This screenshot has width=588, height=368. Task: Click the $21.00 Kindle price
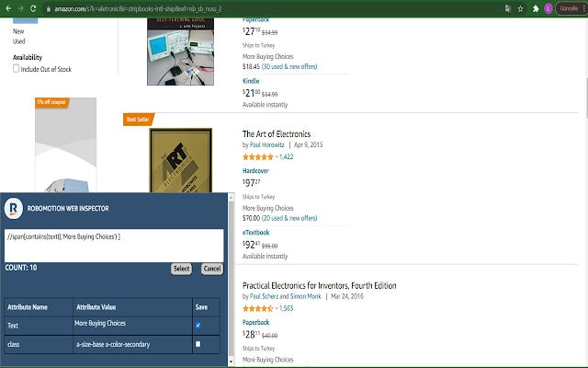[x=251, y=93]
